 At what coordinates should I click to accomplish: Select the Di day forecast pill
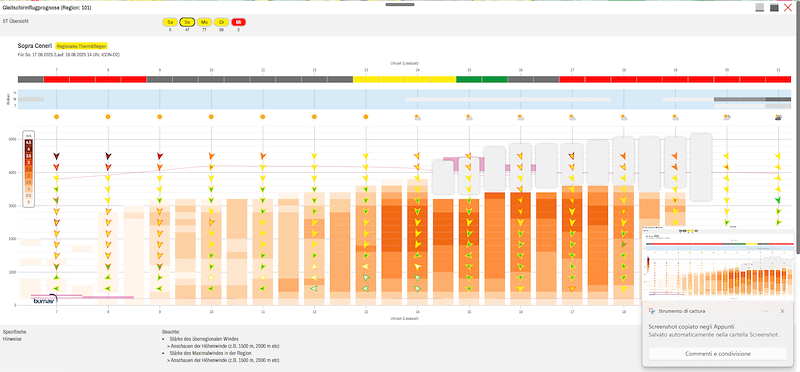pos(221,22)
